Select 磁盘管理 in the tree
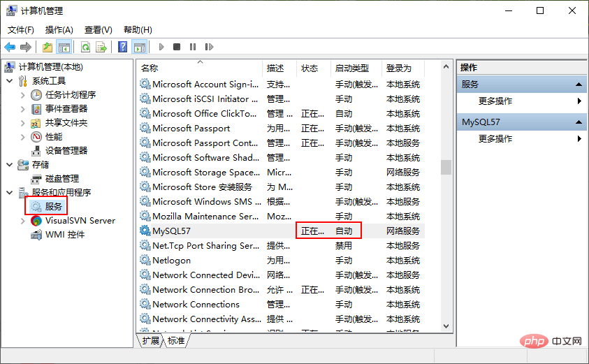Viewport: 589px width, 364px height. tap(62, 178)
